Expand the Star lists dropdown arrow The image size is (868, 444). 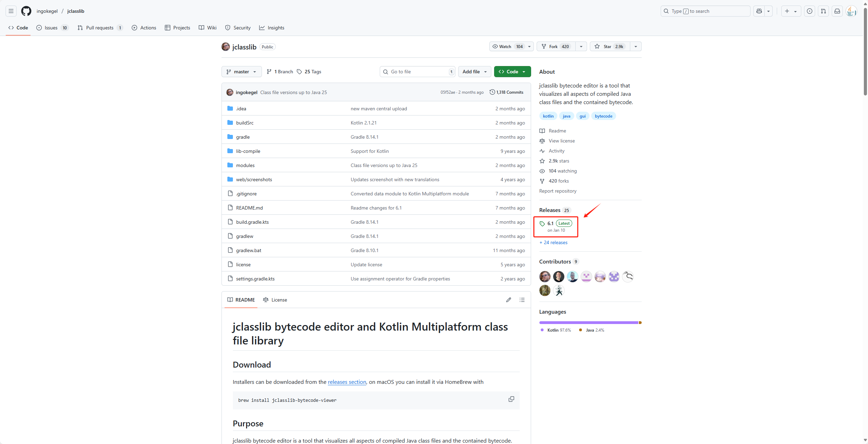636,46
